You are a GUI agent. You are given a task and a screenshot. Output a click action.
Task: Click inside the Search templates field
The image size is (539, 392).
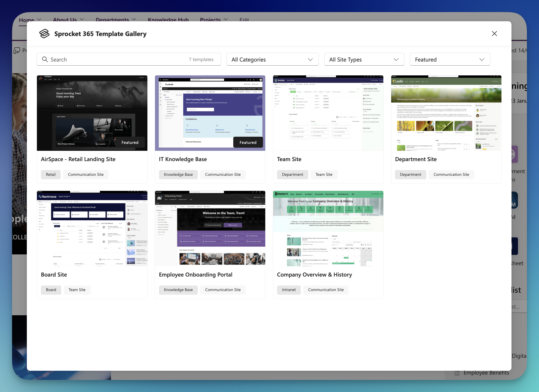point(107,59)
